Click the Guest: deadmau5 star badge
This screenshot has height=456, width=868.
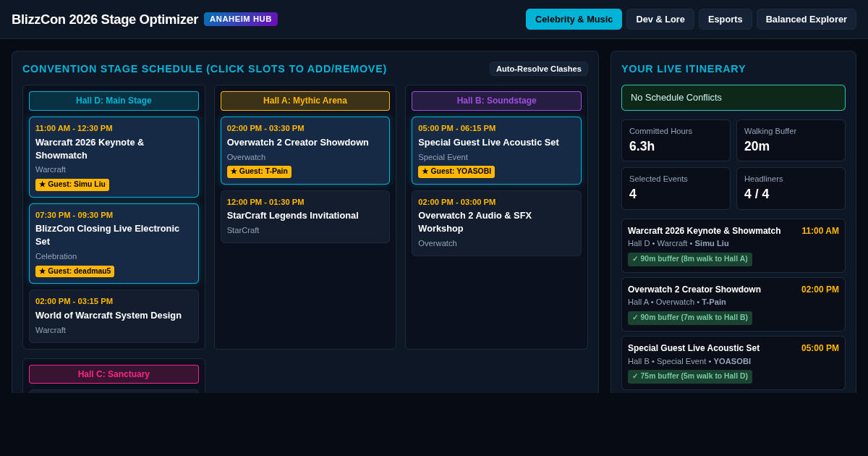(75, 271)
